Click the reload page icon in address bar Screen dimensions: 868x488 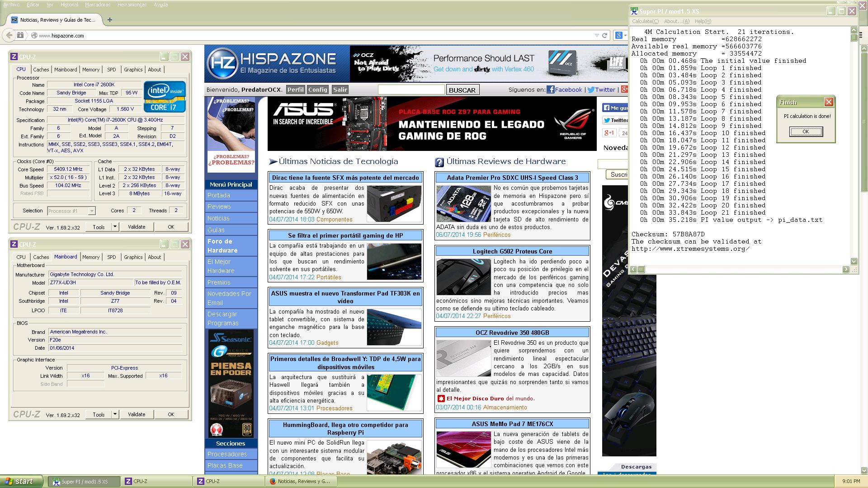(x=604, y=35)
